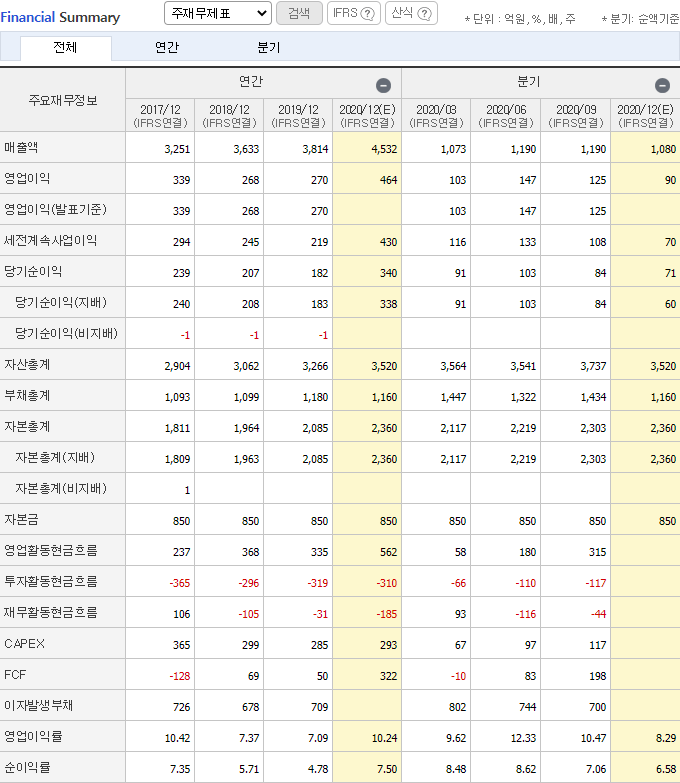
Task: Click the 3,251 sales value for 2017/12
Action: click(x=177, y=149)
